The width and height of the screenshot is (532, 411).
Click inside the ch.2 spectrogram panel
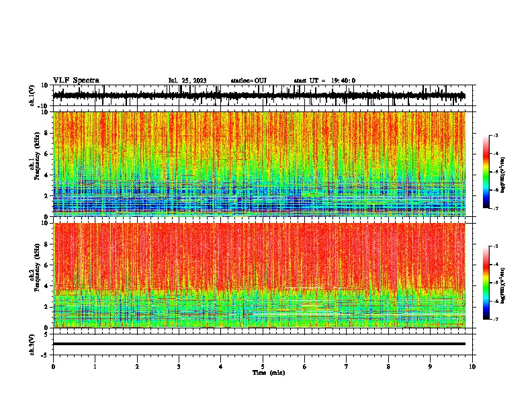coord(259,275)
